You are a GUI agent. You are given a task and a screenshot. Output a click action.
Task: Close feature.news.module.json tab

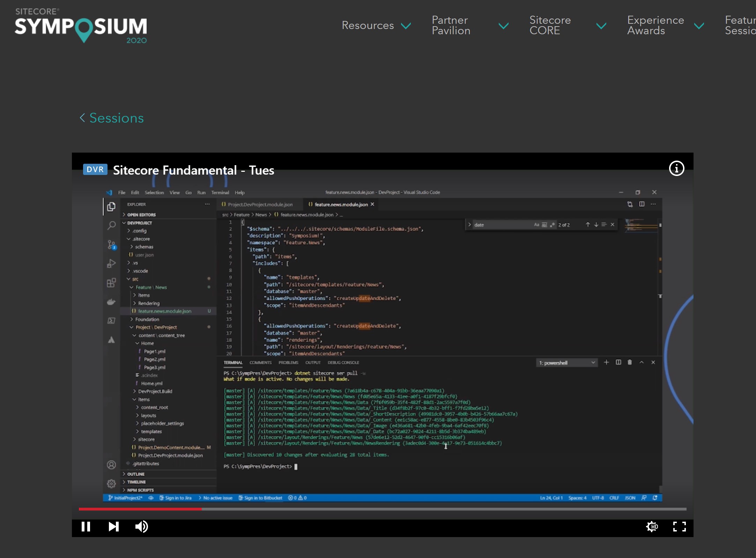pyautogui.click(x=372, y=204)
